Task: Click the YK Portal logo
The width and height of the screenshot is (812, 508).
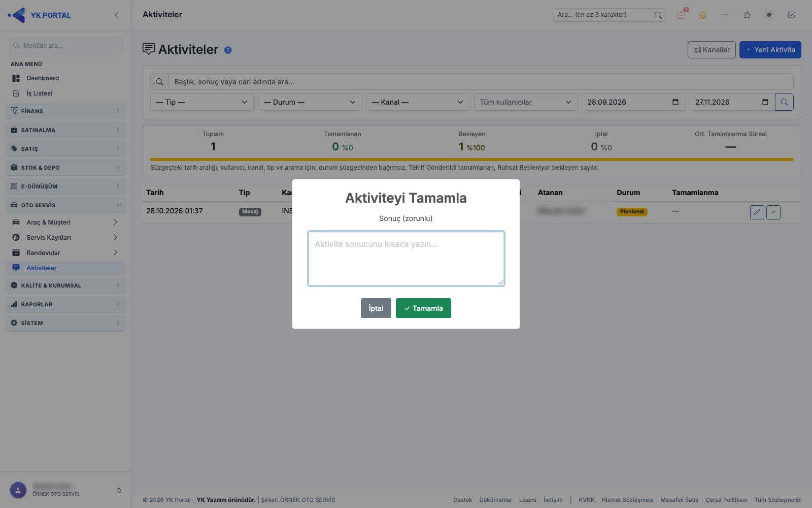Action: (x=40, y=15)
